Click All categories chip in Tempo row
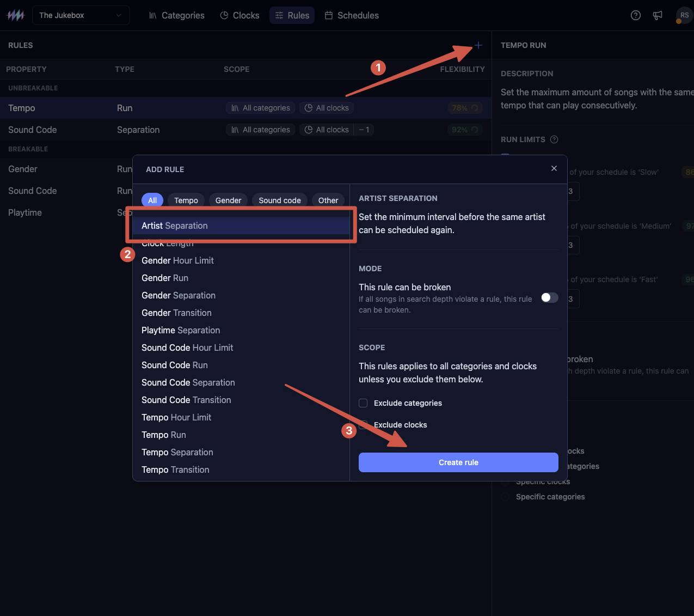Viewport: 694px width, 616px height. (260, 108)
